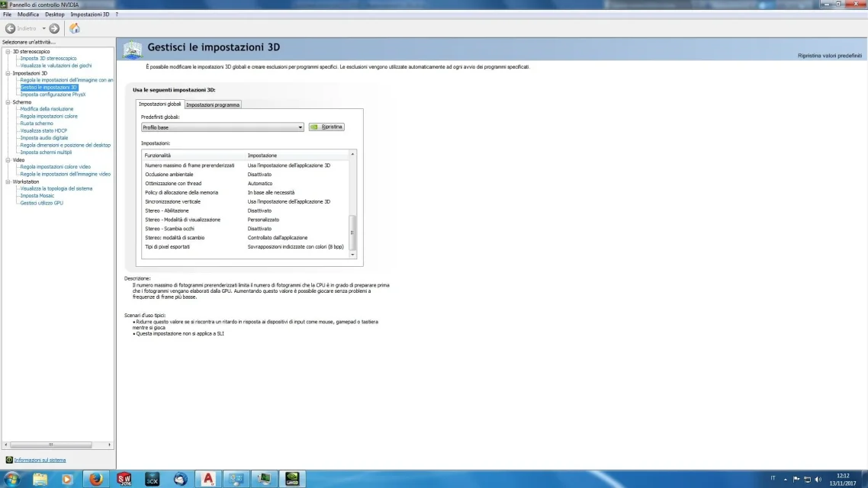This screenshot has width=868, height=488.
Task: Go to the NVIDIA home page icon
Action: (x=74, y=28)
